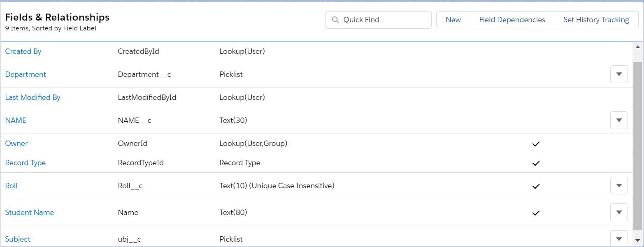Image resolution: width=644 pixels, height=247 pixels.
Task: Open the Record Type field link
Action: point(26,163)
